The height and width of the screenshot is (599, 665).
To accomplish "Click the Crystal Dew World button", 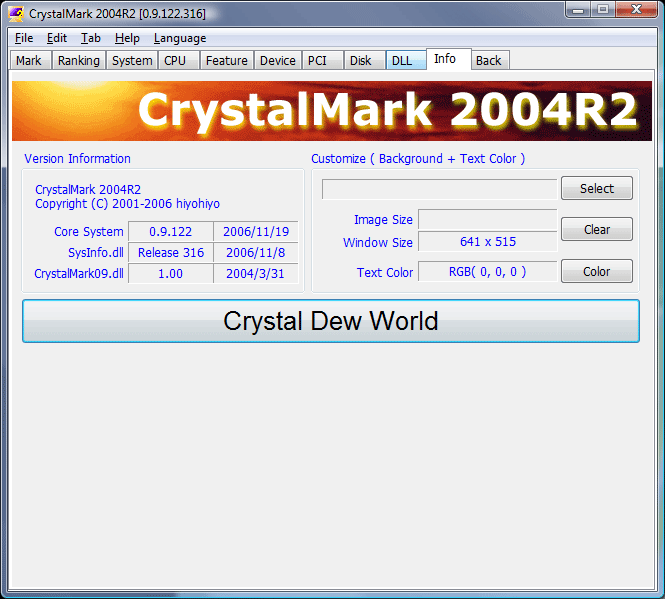I will 331,321.
